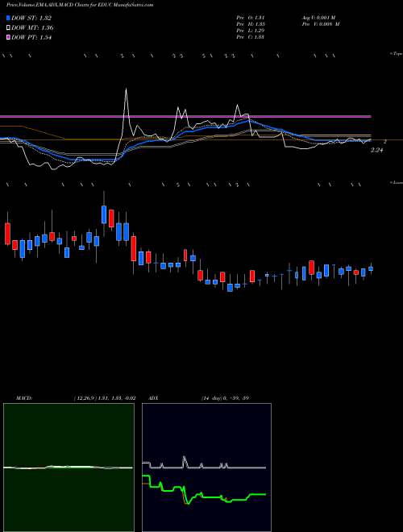The image size is (403, 532).
Task: Click the ADX panel label
Action: point(154,398)
